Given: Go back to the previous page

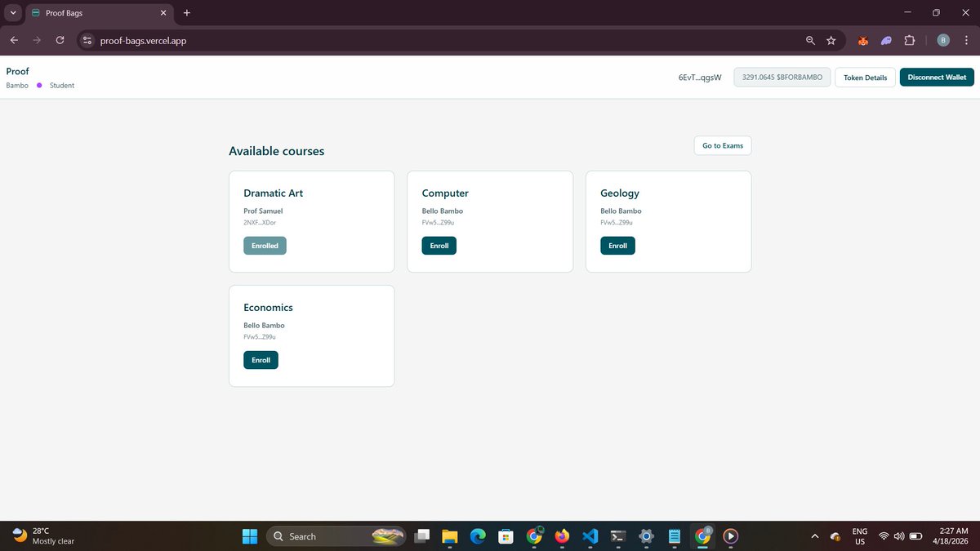Looking at the screenshot, I should coord(14,40).
